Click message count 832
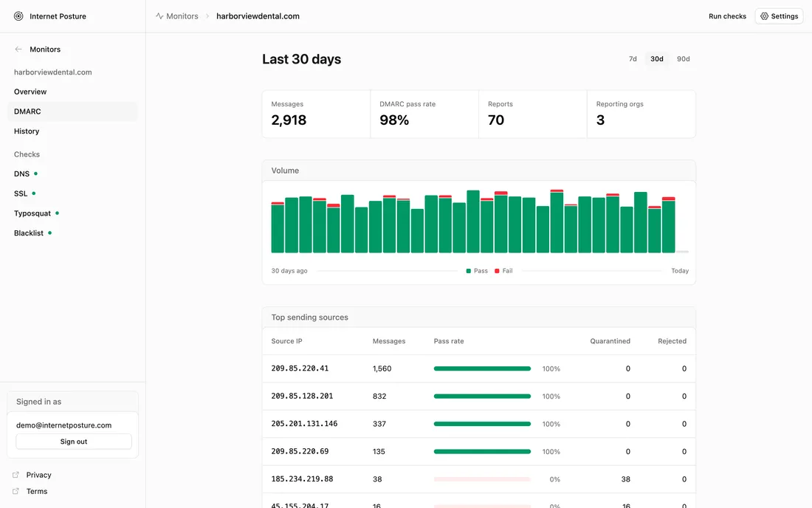This screenshot has width=812, height=508. (x=379, y=397)
